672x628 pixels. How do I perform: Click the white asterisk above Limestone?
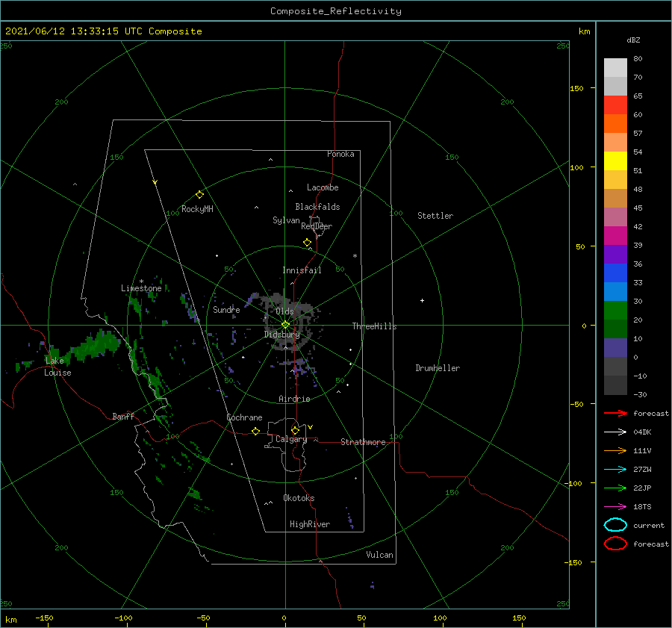point(141,282)
